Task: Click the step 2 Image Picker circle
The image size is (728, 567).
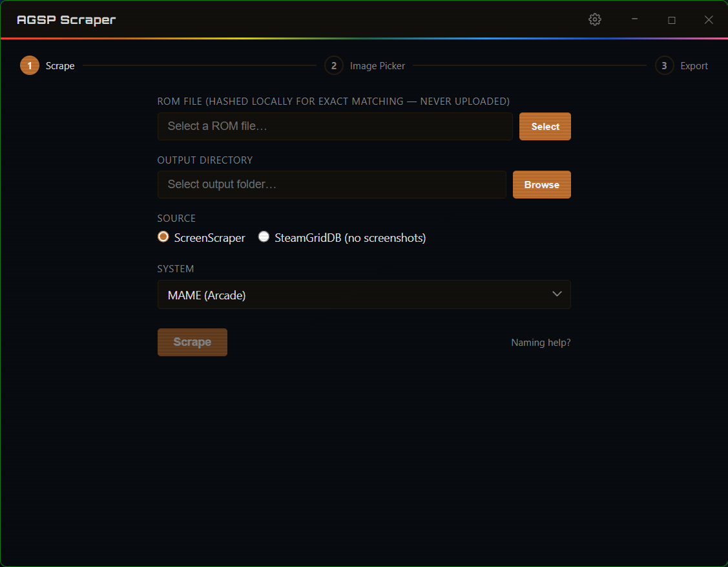Action: tap(334, 65)
